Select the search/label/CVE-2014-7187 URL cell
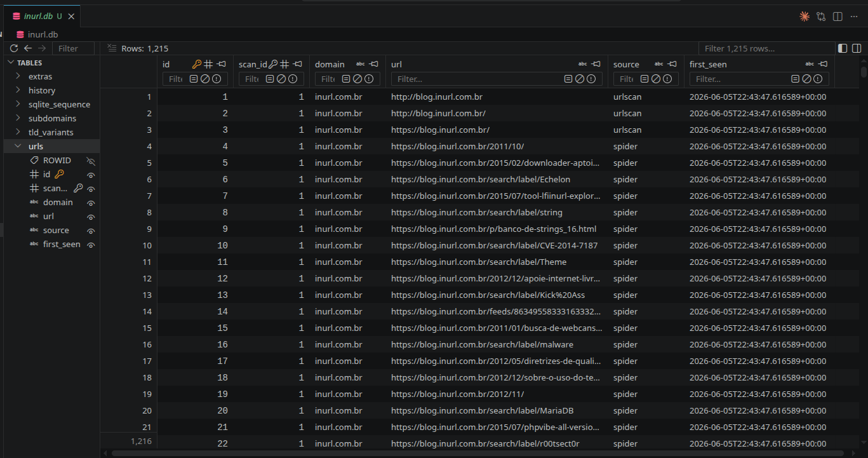 click(497, 245)
